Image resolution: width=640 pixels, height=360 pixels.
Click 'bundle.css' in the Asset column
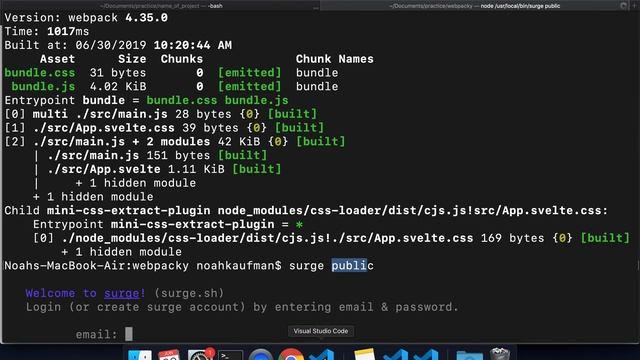[40, 73]
